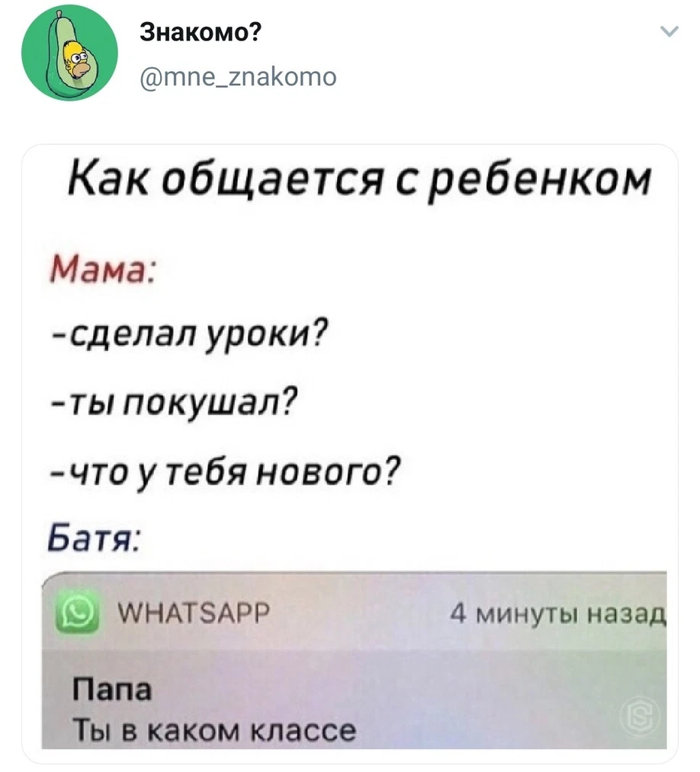Click the blue 'Батя:' label
This screenshot has width=700, height=772.
click(x=95, y=538)
